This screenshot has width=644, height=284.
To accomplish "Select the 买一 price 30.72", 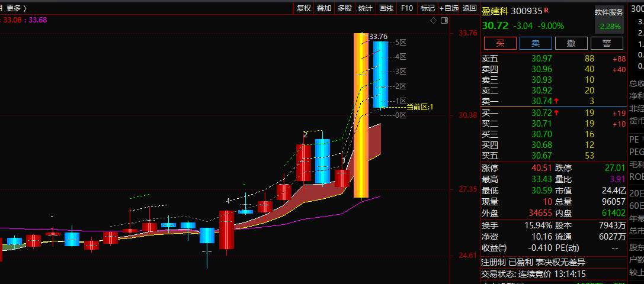I will pos(542,113).
